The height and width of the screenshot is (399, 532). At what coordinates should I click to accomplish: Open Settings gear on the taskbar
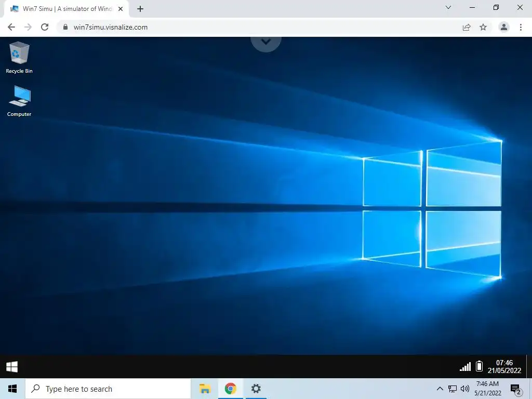coord(256,389)
